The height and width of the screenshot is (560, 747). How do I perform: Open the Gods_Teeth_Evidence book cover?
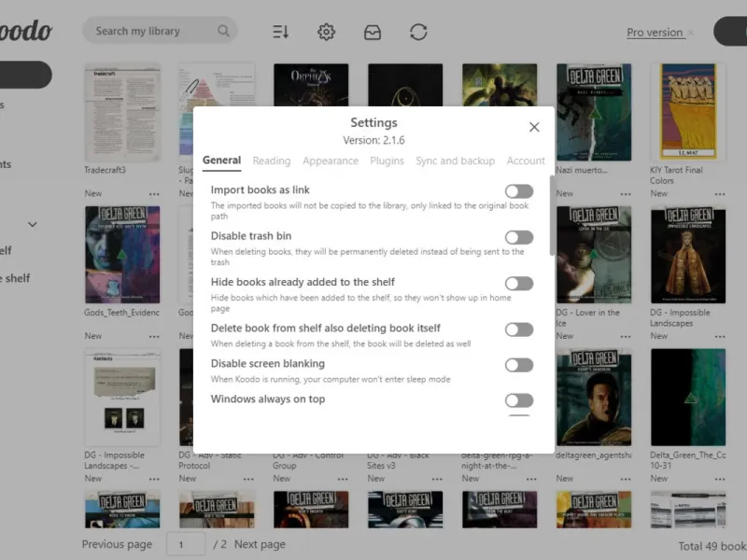tap(122, 255)
